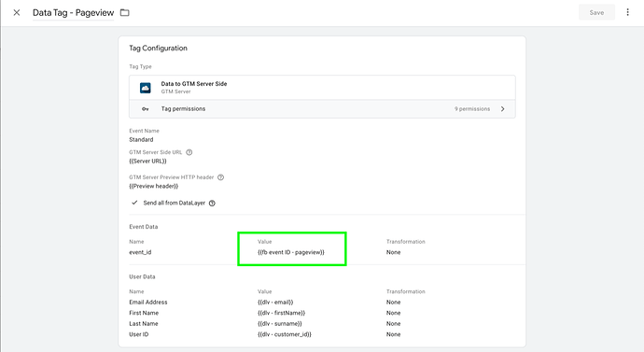Select the Data to GTM Server Side tag type
644x352 pixels.
coord(322,88)
